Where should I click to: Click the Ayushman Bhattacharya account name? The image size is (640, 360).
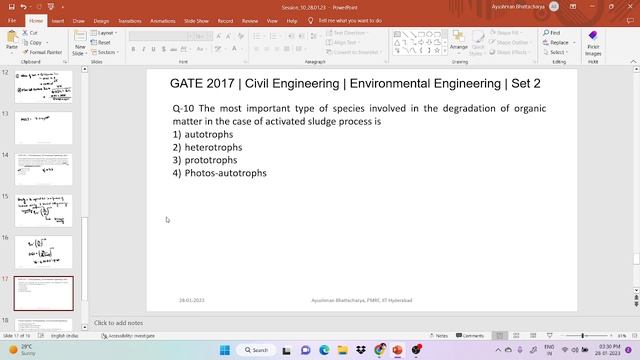pyautogui.click(x=518, y=7)
